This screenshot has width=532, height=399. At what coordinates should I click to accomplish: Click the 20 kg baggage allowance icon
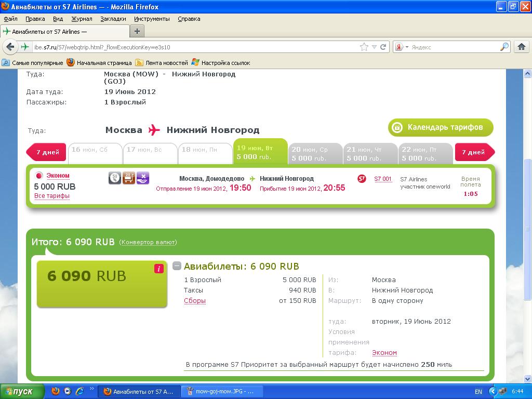129,178
